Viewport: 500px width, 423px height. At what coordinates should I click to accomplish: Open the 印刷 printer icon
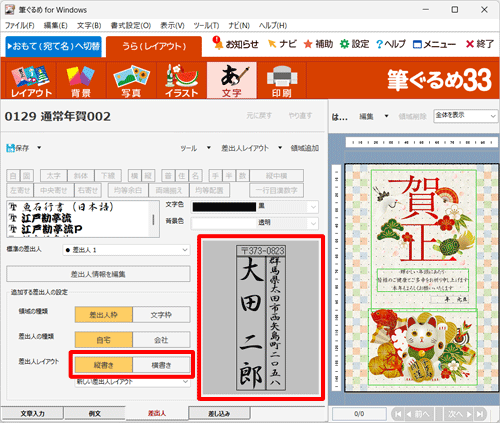(x=282, y=80)
